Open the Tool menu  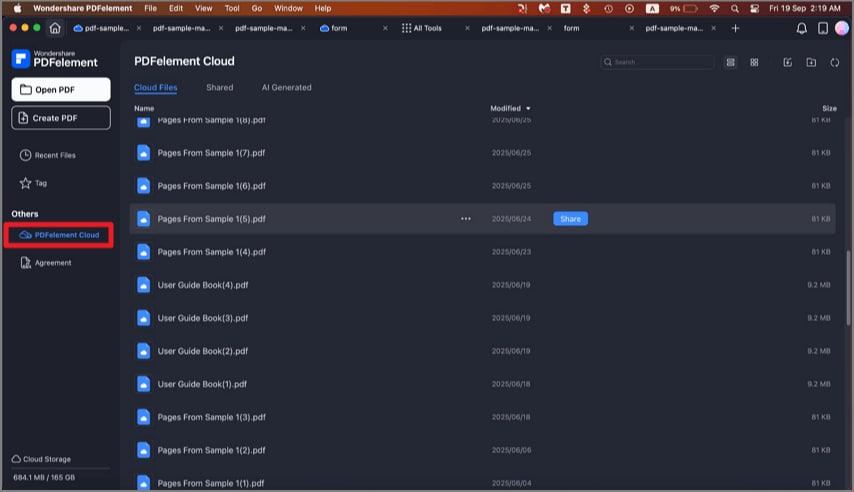coord(232,8)
